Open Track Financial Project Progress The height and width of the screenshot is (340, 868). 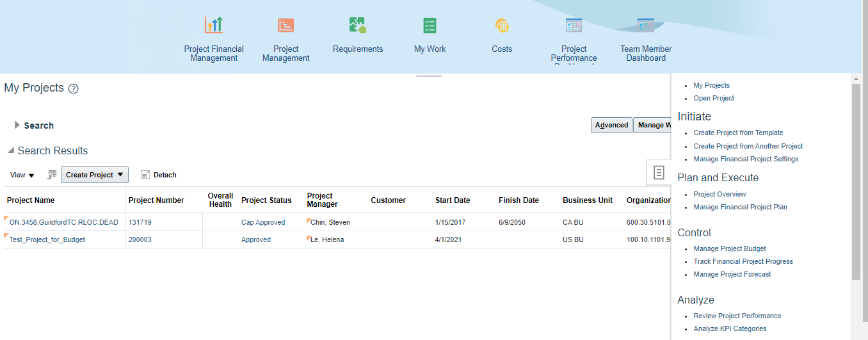click(743, 261)
